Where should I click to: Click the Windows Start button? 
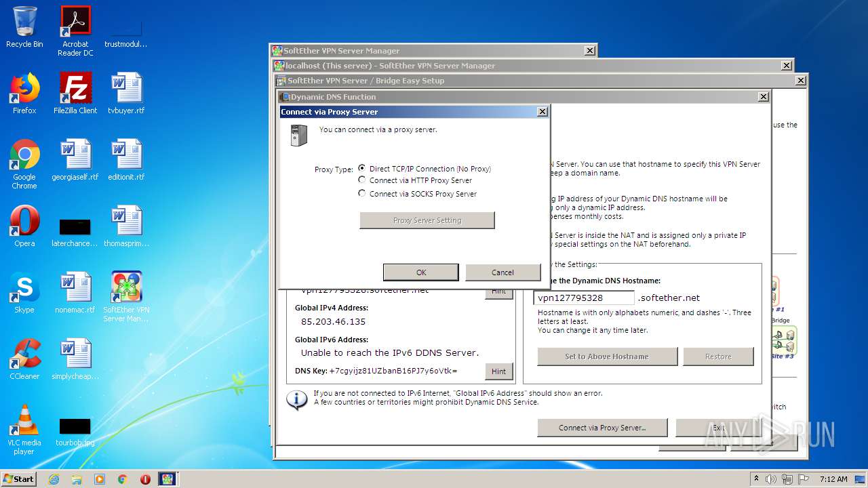19,479
